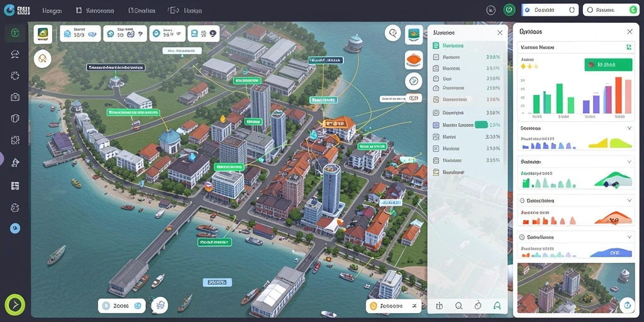Click the gold coin icon in bottom map pill
This screenshot has width=644, height=322.
373,306
